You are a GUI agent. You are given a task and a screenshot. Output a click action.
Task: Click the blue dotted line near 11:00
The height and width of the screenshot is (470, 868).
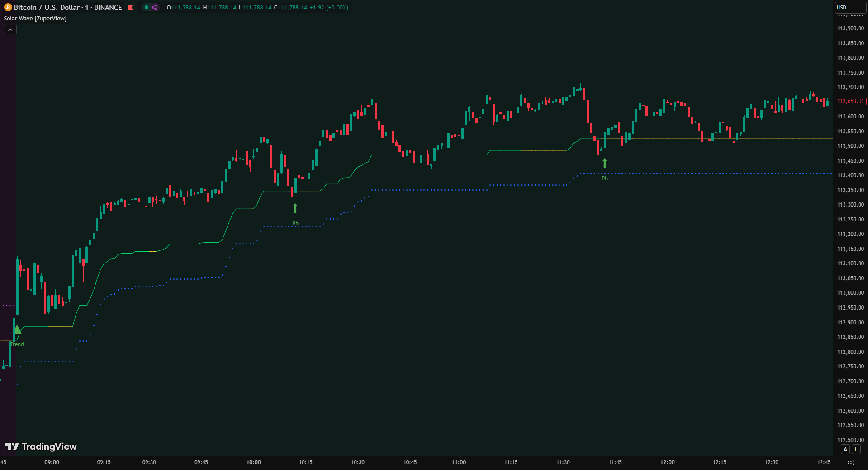tap(459, 190)
